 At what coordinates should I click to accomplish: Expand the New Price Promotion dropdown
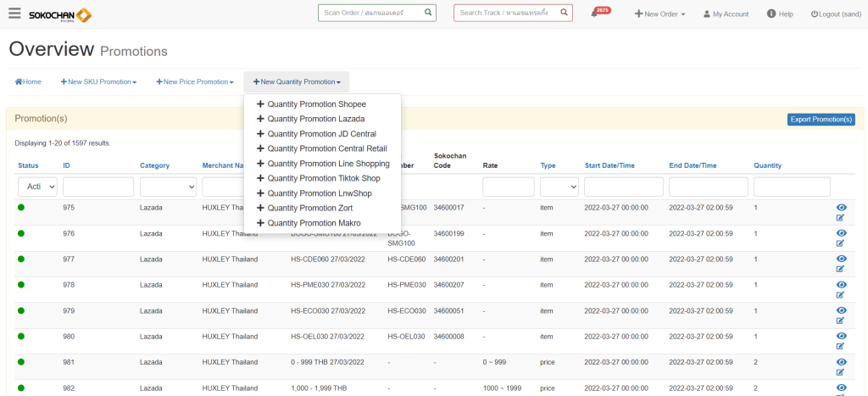point(194,82)
